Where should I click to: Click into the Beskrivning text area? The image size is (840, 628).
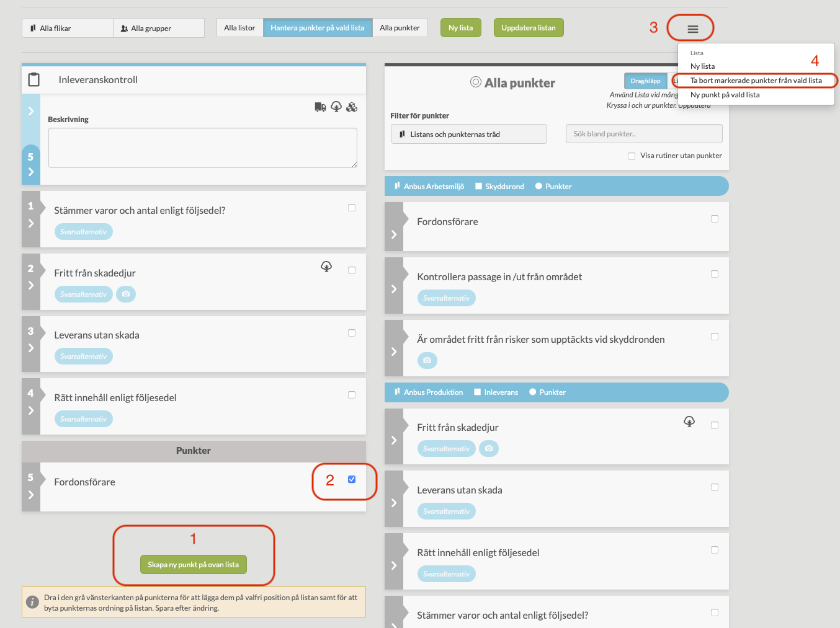point(203,148)
